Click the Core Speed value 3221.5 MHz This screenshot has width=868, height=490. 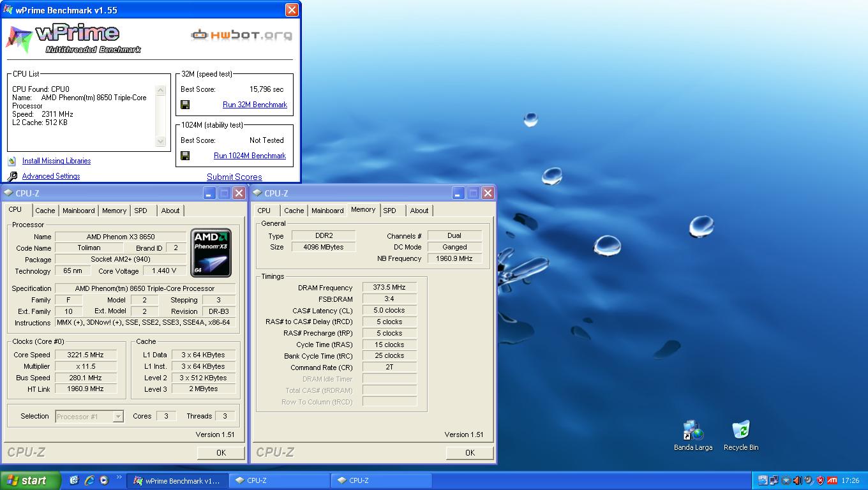(x=86, y=355)
